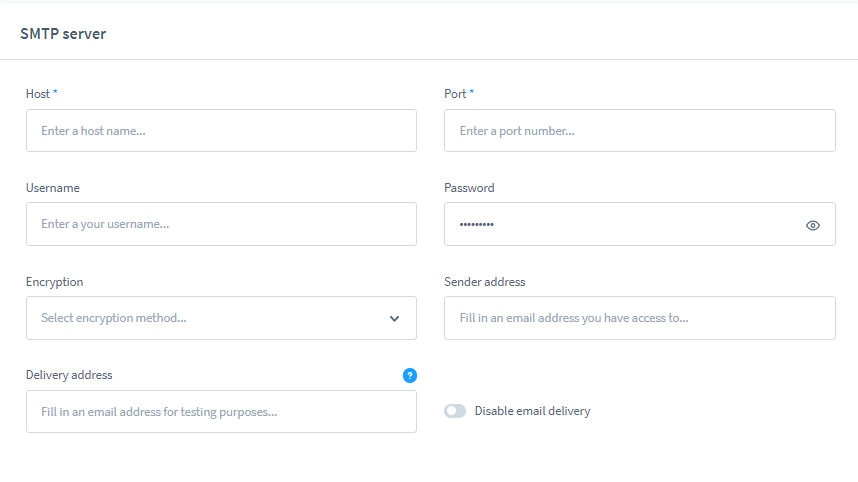Open the blue Delivery address help icon
The height and width of the screenshot is (482, 858).
tap(409, 375)
